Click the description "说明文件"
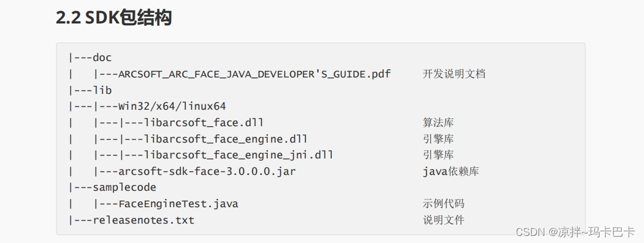644x243 pixels. pos(444,220)
